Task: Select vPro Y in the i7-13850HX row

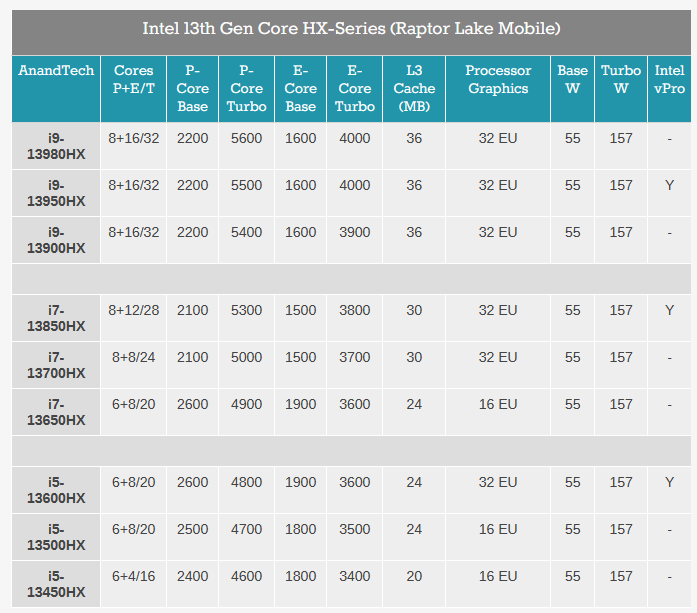Action: (x=669, y=310)
